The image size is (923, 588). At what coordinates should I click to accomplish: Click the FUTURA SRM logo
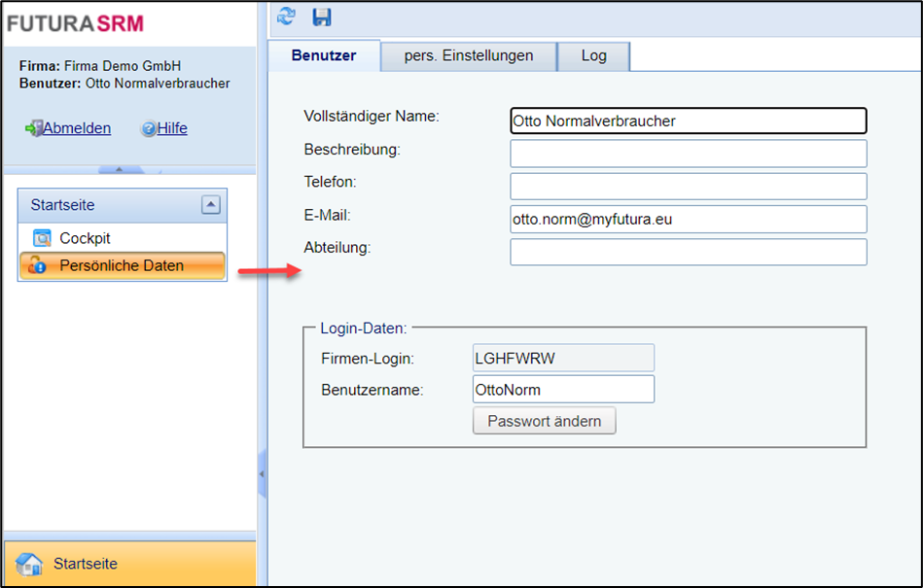pyautogui.click(x=75, y=23)
